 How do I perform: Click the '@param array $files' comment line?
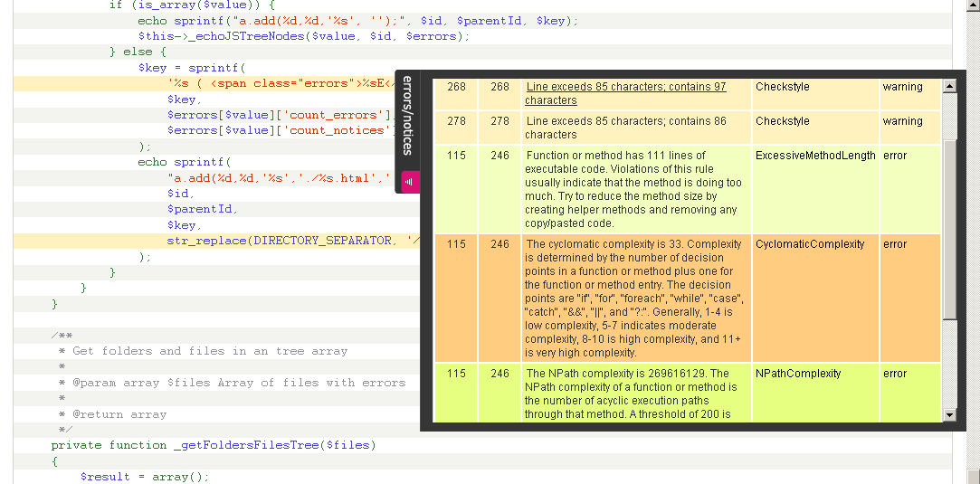232,382
